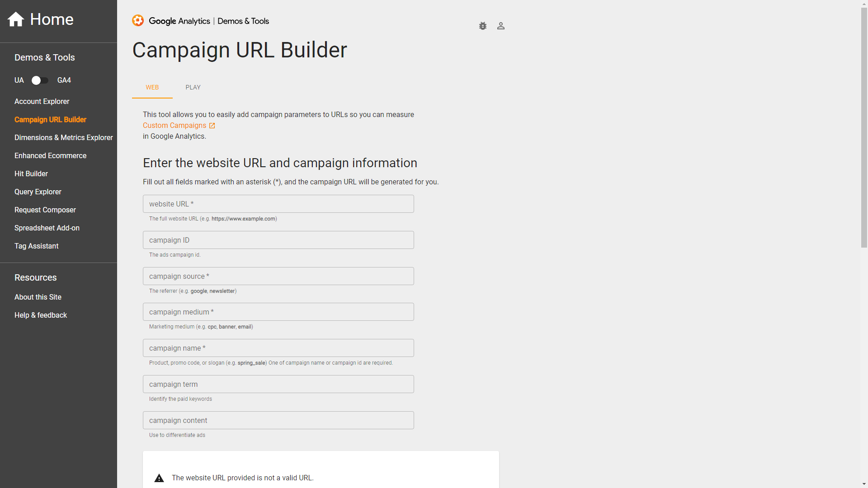Open the Hit Builder tool

tap(31, 174)
